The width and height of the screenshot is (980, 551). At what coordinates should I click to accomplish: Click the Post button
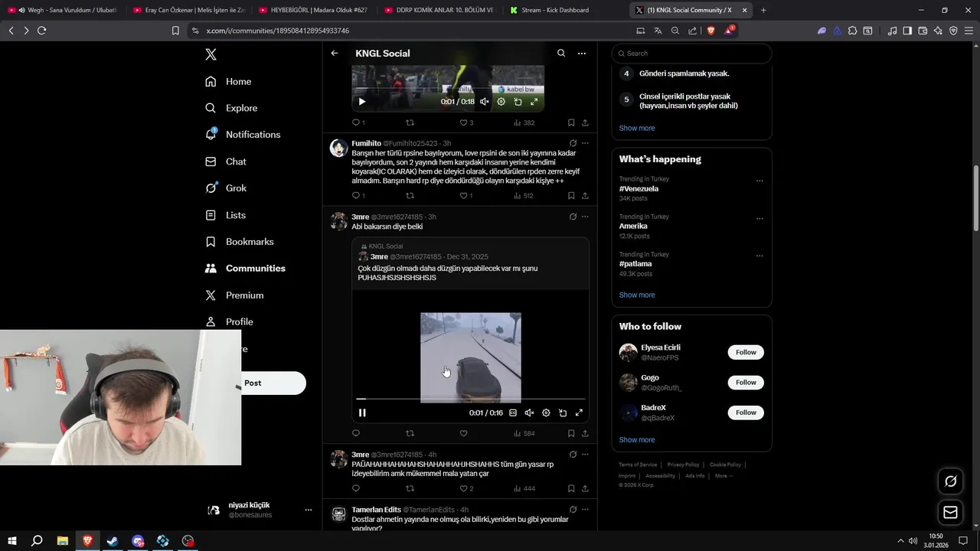click(x=273, y=383)
